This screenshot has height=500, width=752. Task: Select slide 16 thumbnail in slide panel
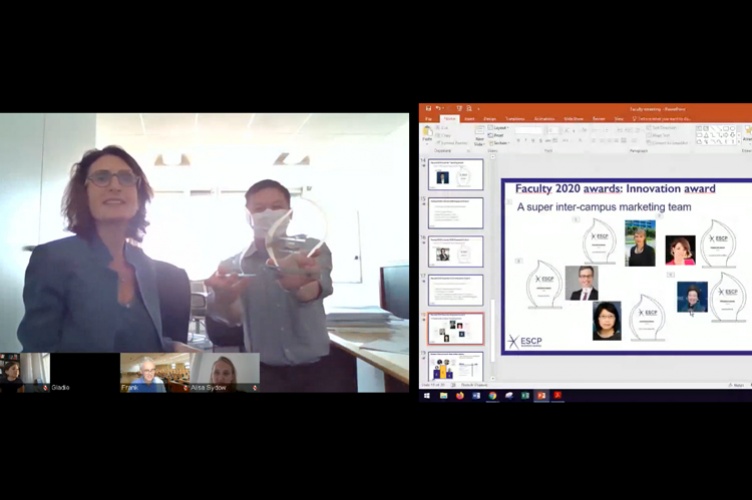(456, 252)
